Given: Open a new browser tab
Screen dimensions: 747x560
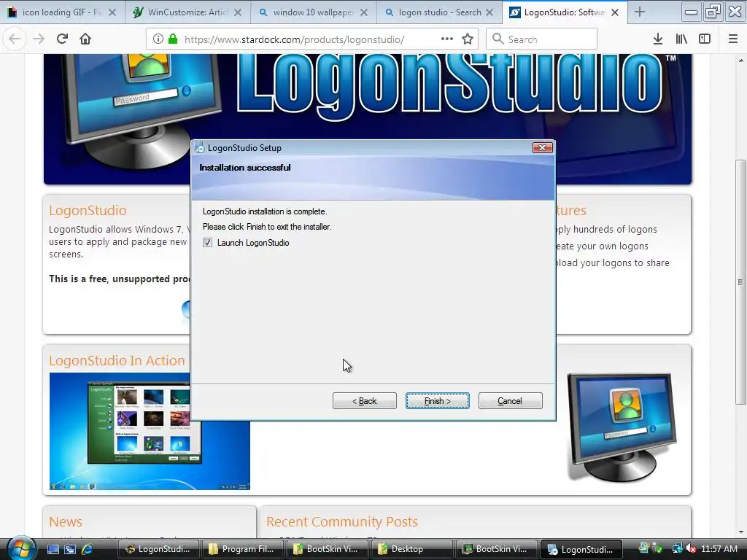Looking at the screenshot, I should pyautogui.click(x=640, y=12).
